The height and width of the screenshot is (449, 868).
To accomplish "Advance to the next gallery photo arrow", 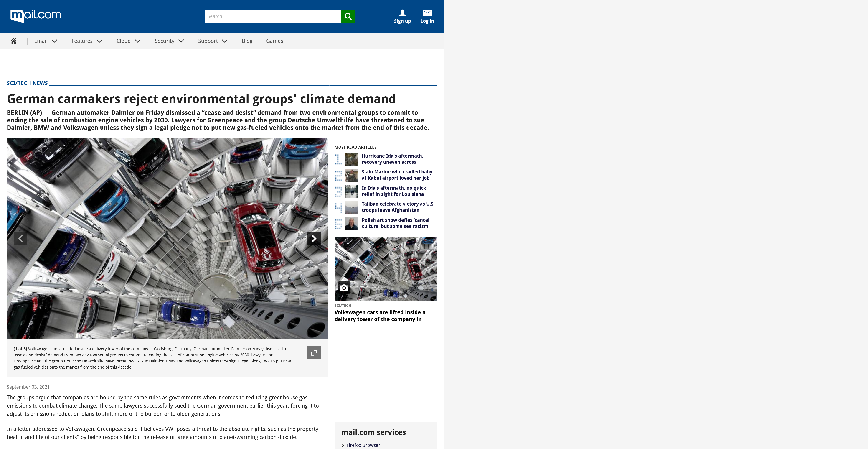I will tap(314, 239).
